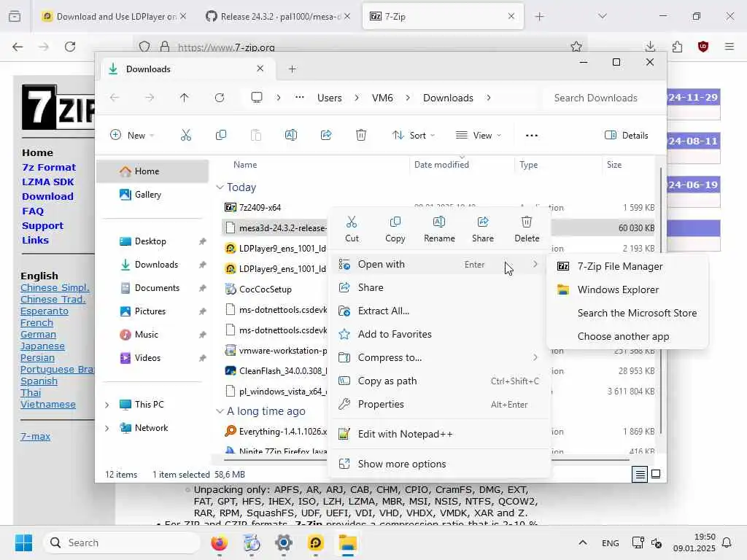Open Firefox from the taskbar
Screen dimensions: 747x560
point(219,542)
